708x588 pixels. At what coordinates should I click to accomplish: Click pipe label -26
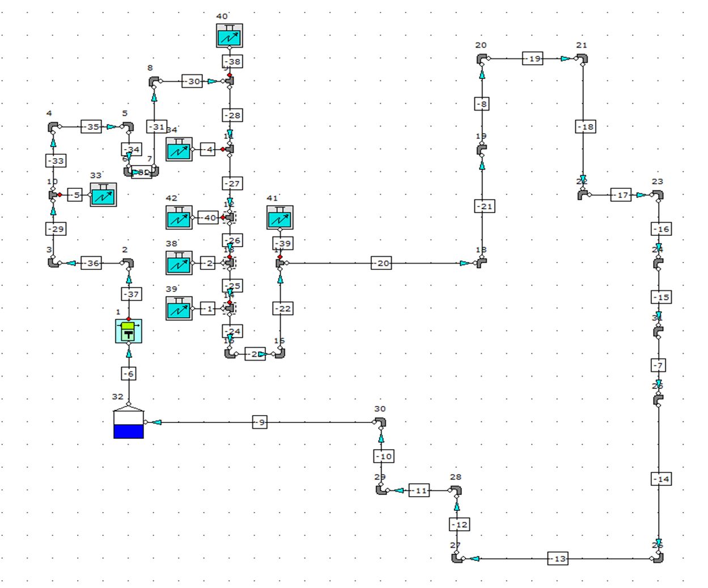click(x=232, y=240)
